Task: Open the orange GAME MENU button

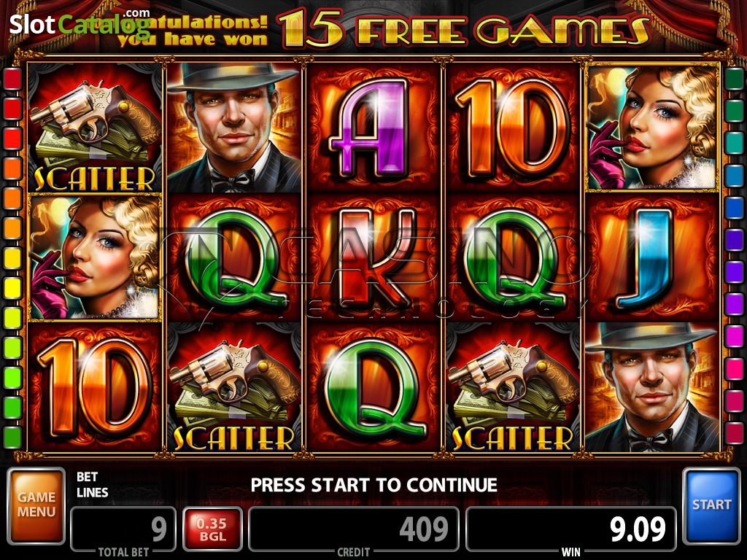Action: (x=36, y=506)
